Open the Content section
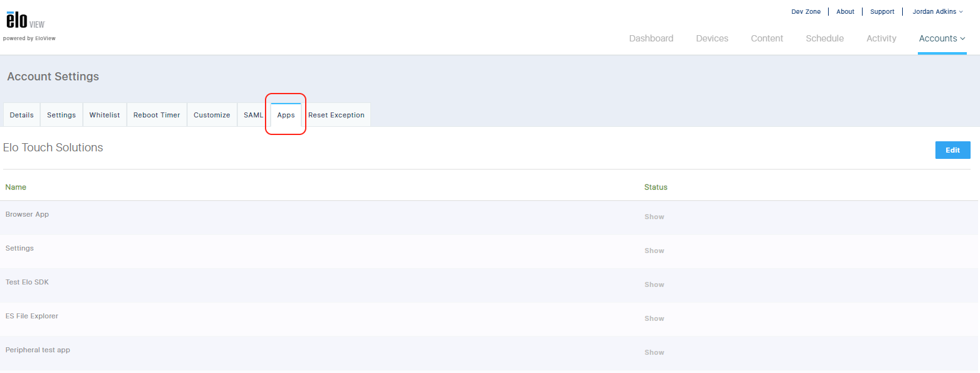Viewport: 980px width, 373px height. pyautogui.click(x=767, y=38)
